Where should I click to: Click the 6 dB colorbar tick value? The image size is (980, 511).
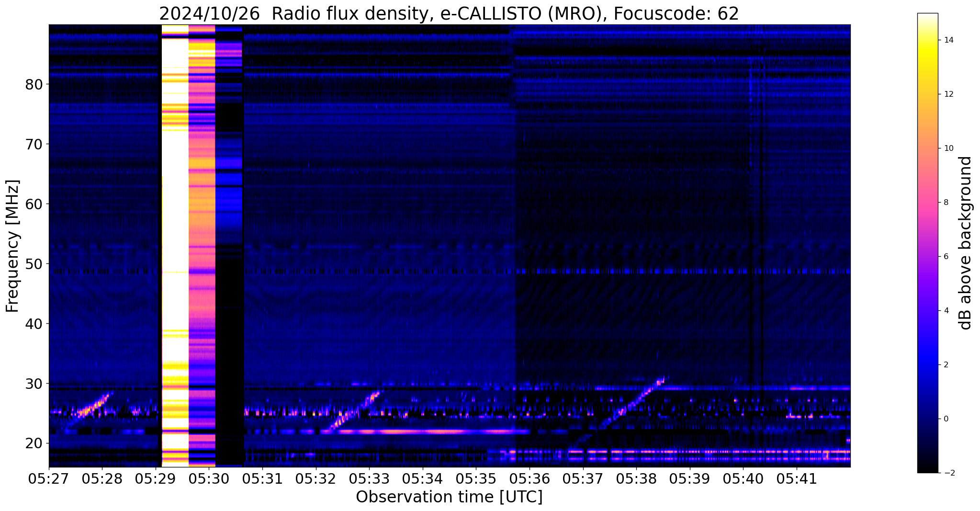(946, 257)
